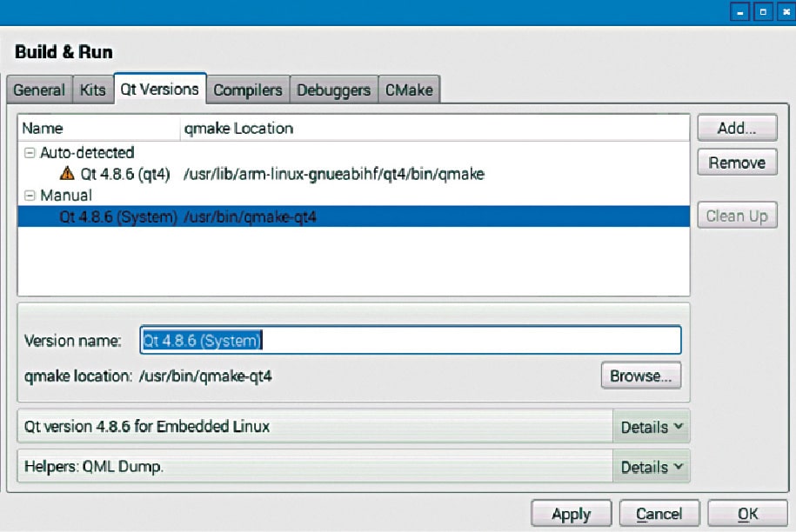This screenshot has width=796, height=532.
Task: Switch to the CMake tab
Action: 409,90
